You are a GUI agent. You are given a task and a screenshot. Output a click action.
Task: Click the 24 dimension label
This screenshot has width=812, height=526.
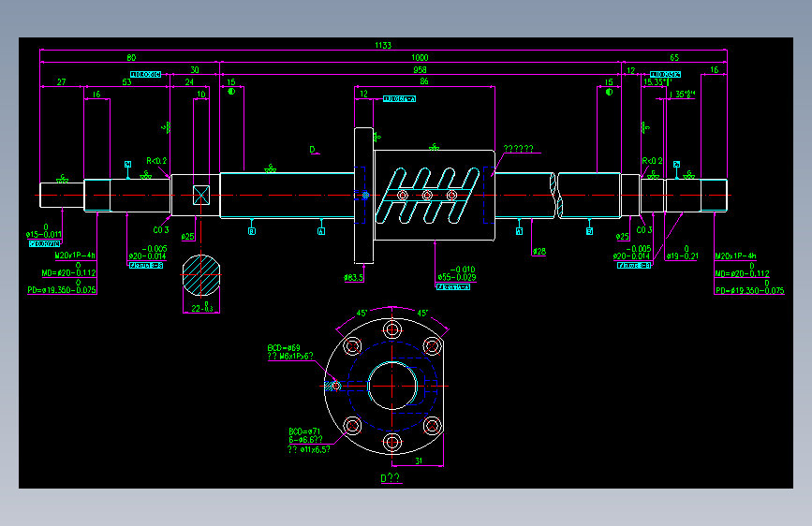click(189, 81)
